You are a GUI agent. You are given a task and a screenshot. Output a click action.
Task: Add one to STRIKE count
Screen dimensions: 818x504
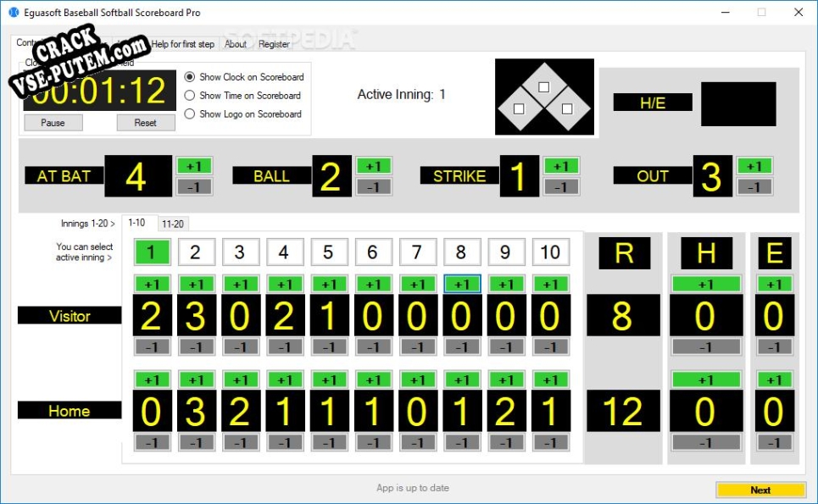[561, 166]
